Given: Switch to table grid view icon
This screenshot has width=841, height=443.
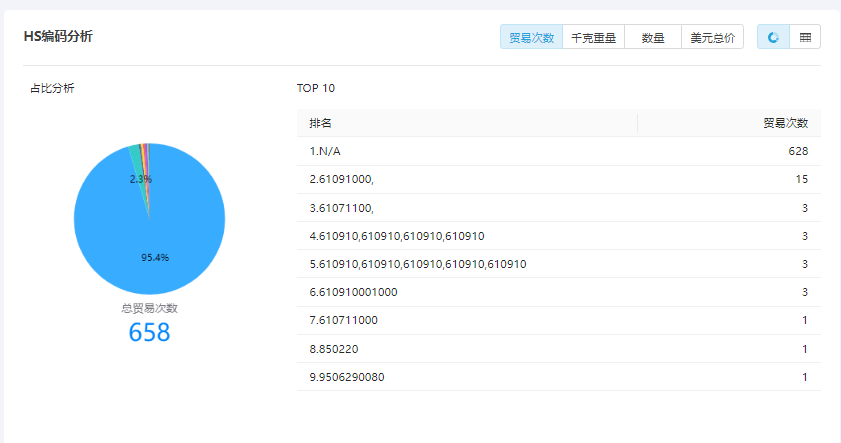Looking at the screenshot, I should click(x=805, y=37).
